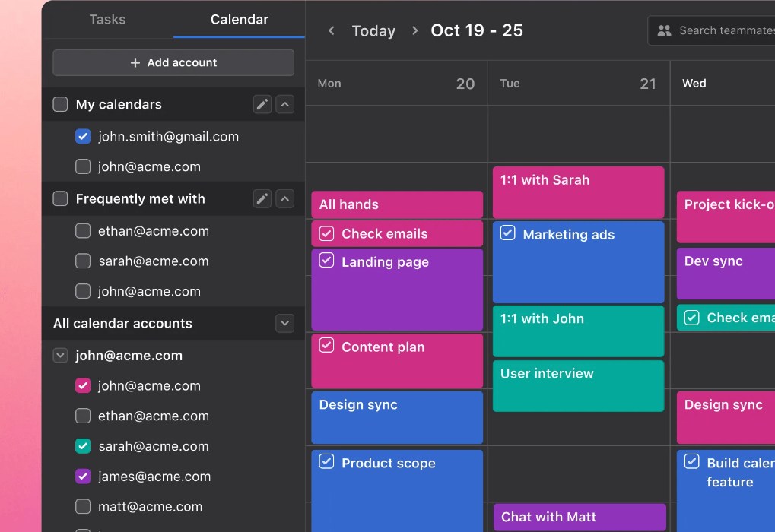Tick the Marketing ads task checkmark
Image resolution: width=775 pixels, height=532 pixels.
point(507,233)
